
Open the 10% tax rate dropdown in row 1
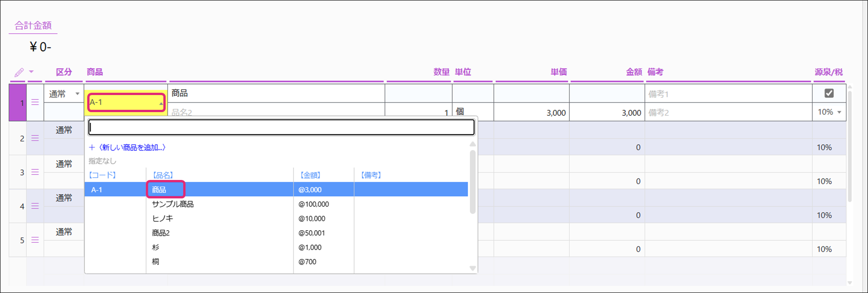coord(838,112)
